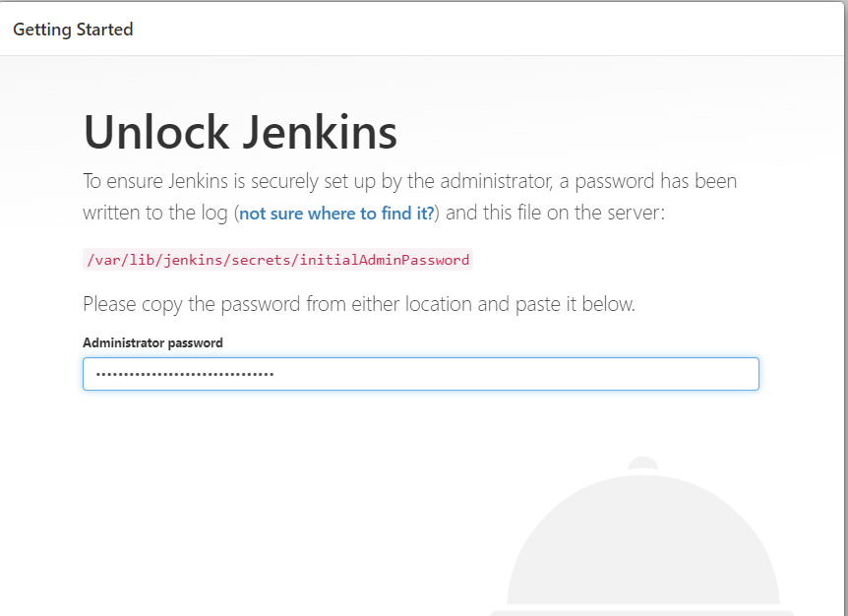This screenshot has height=616, width=848.
Task: Select the /var/lib/jenkins/secrets/initialAdminPassword path text
Action: coord(278,260)
